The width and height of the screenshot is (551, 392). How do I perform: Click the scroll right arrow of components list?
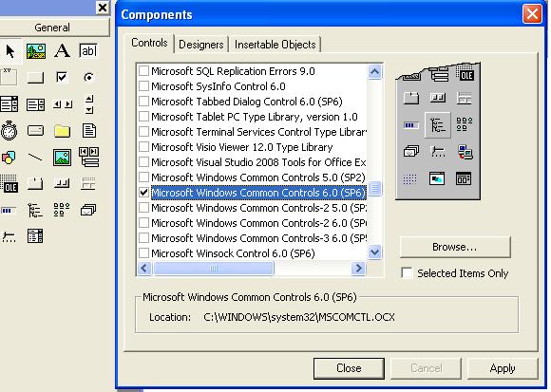[358, 269]
